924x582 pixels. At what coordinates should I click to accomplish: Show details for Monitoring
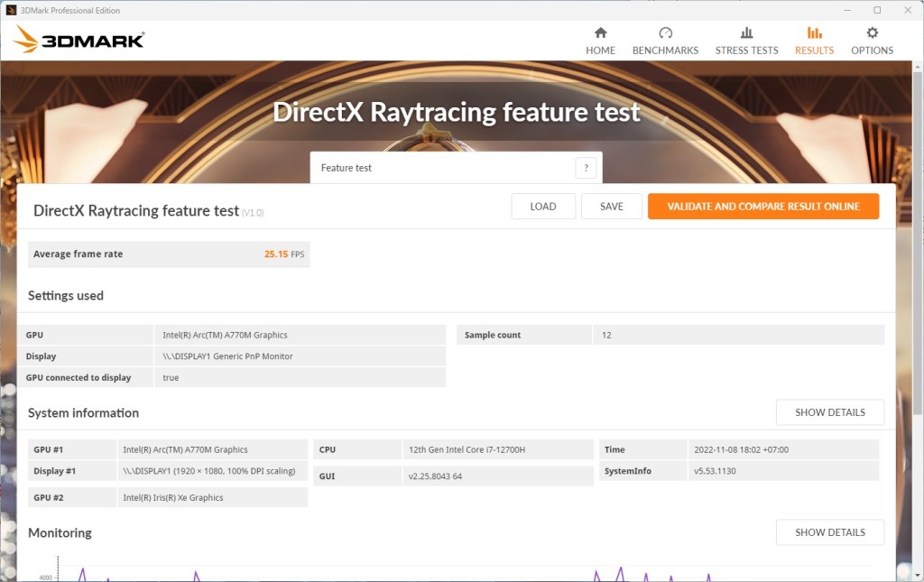(x=830, y=532)
